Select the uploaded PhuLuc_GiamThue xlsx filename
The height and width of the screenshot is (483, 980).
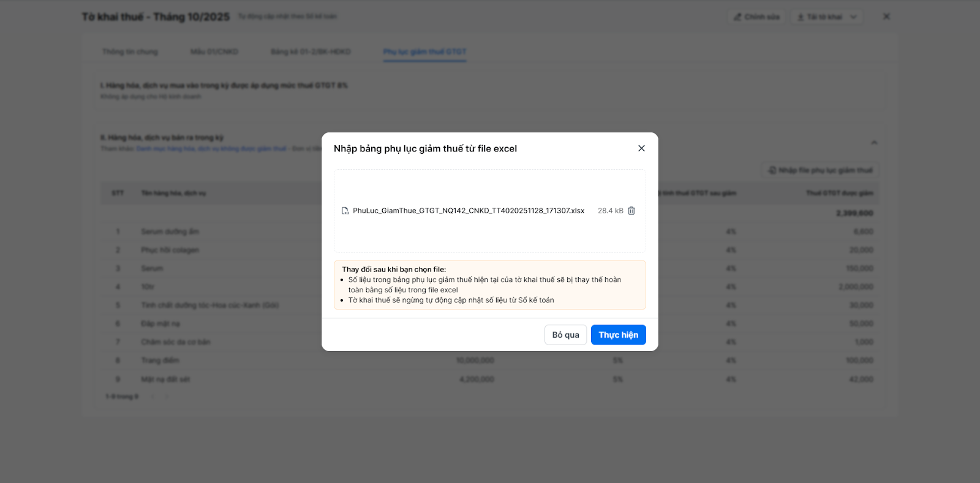469,211
